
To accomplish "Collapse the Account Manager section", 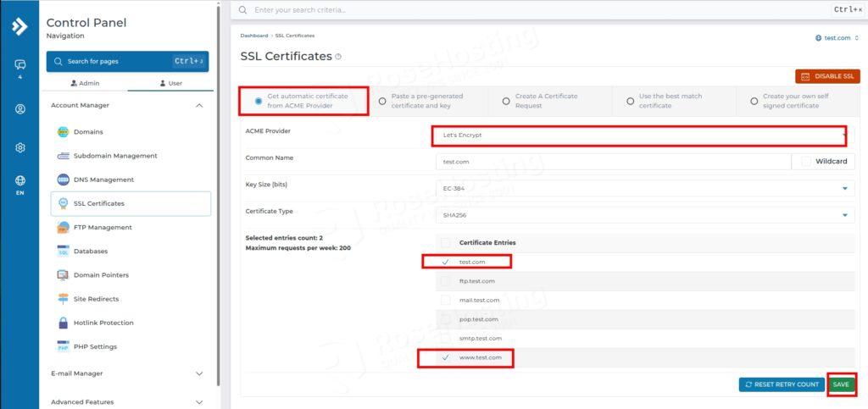I will pyautogui.click(x=200, y=105).
